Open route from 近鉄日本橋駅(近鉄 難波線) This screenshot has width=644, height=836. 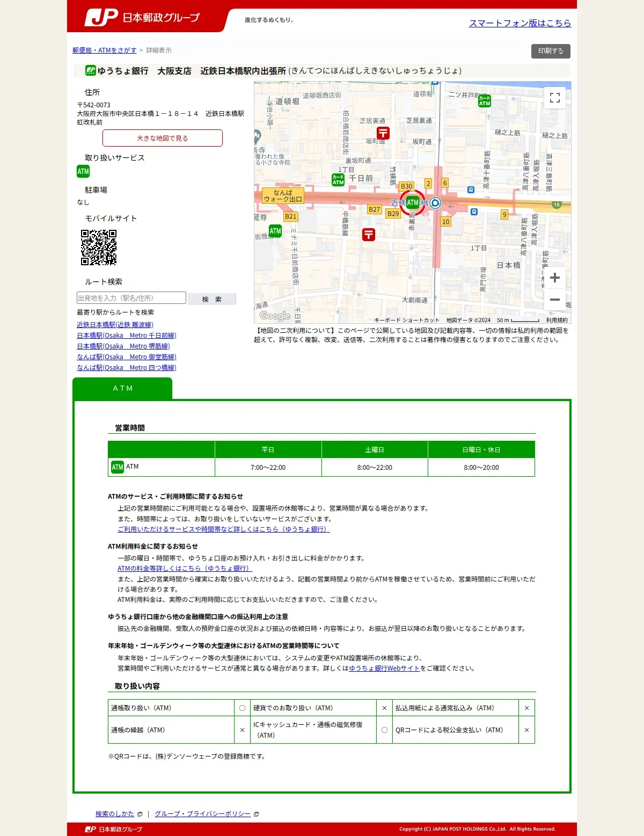click(x=115, y=325)
